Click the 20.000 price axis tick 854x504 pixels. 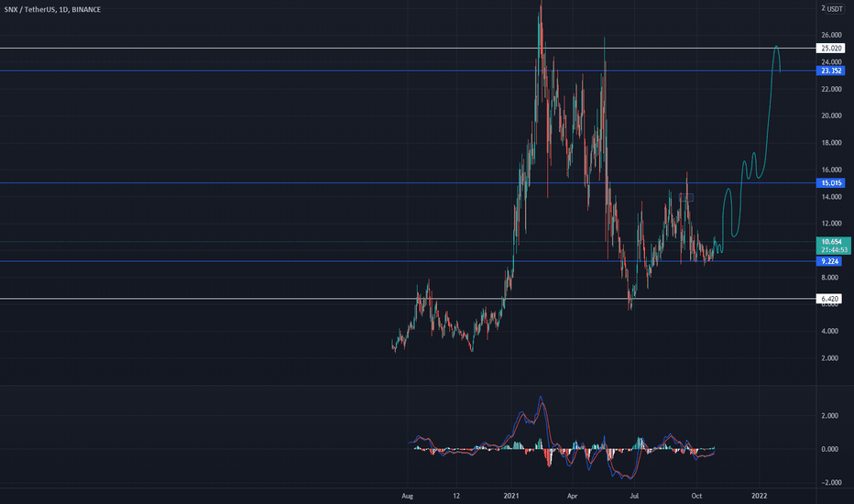coord(831,115)
